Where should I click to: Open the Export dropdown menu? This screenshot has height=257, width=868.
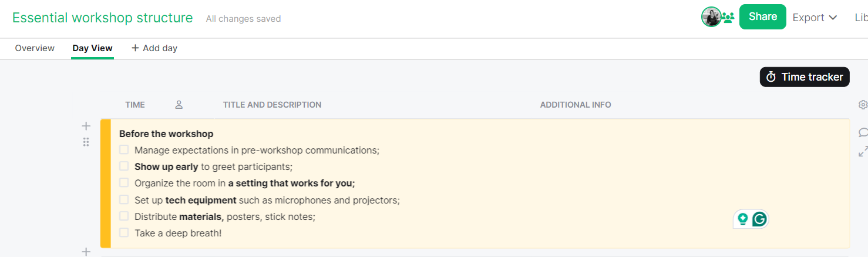click(815, 18)
